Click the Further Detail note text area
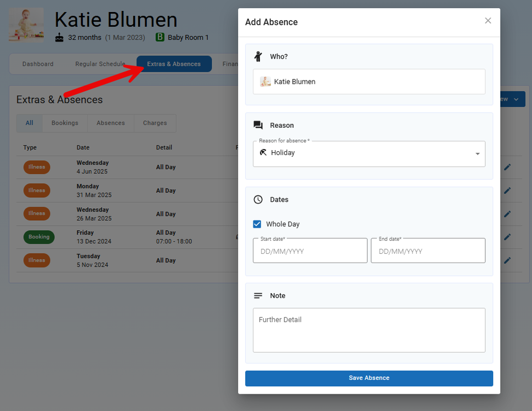 pos(369,330)
